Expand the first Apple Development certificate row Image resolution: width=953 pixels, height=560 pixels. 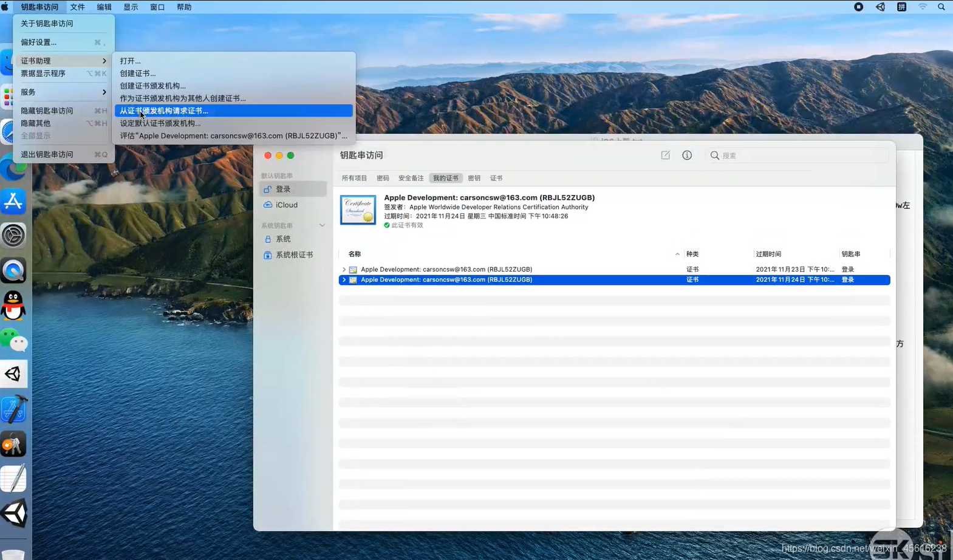pyautogui.click(x=344, y=269)
